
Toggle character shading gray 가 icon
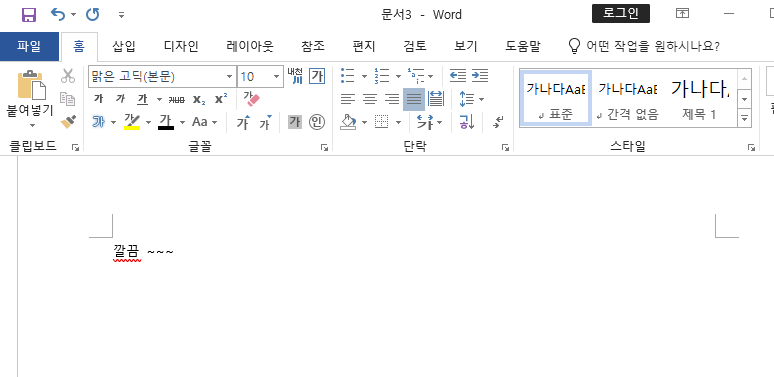(295, 121)
